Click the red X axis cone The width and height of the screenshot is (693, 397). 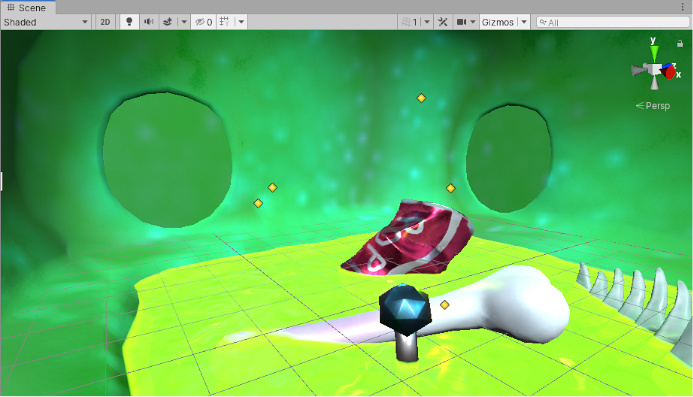[x=670, y=72]
